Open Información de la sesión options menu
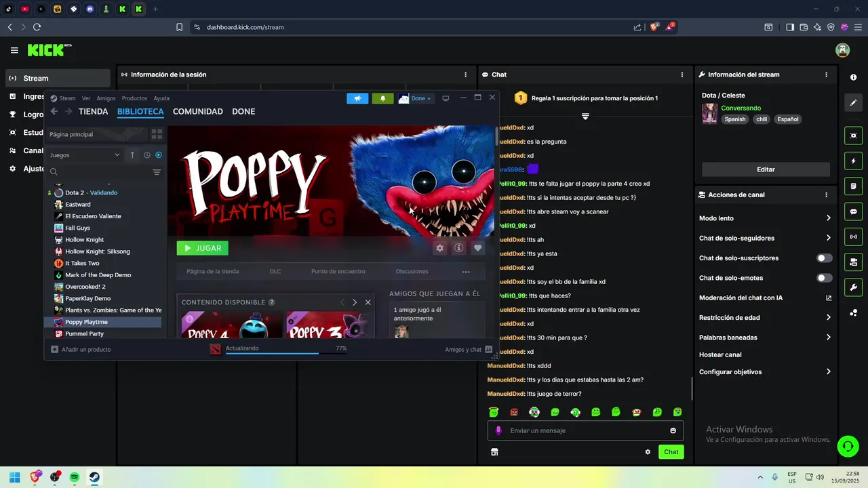This screenshot has height=488, width=868. [x=465, y=75]
